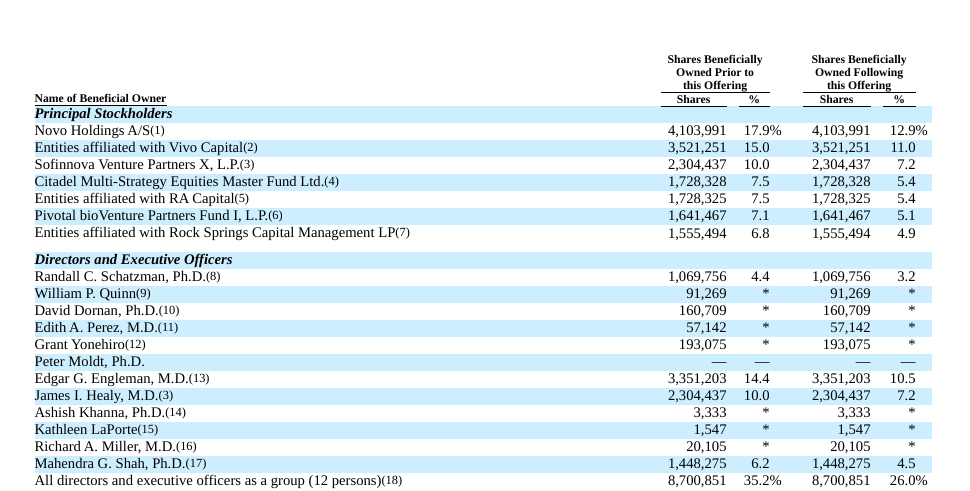Viewport: 970px width, 491px height.
Task: Click 'Shares Beneficially Owned Following this Offering' header
Action: tap(859, 72)
